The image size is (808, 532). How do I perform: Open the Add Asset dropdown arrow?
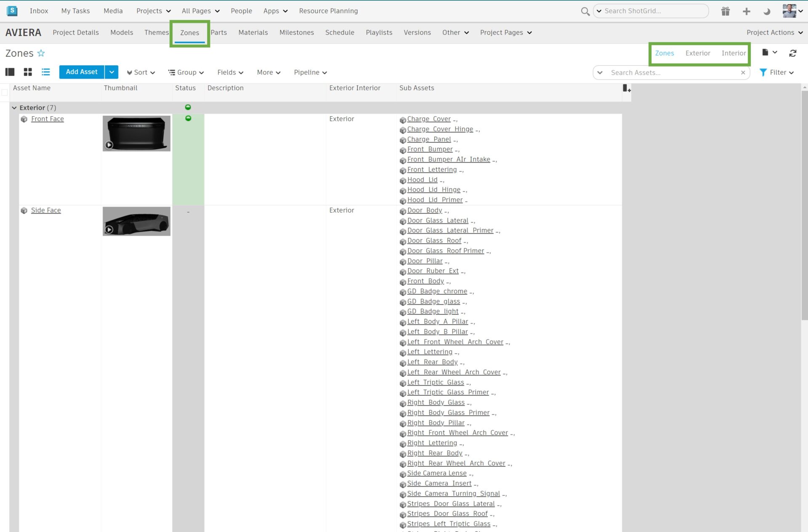point(112,72)
